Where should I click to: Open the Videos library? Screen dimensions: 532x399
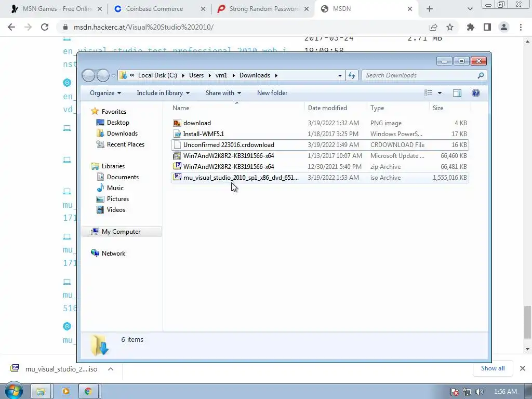pyautogui.click(x=111, y=210)
